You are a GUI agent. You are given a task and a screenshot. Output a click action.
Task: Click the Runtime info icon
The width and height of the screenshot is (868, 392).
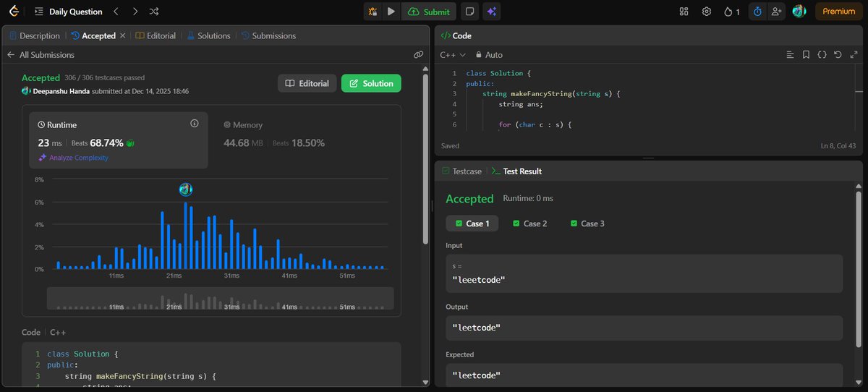[x=194, y=124]
